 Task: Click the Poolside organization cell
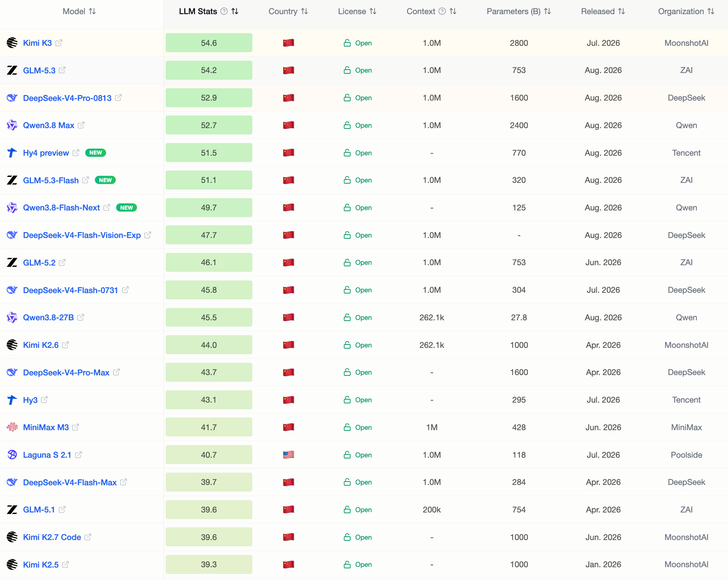coord(686,455)
